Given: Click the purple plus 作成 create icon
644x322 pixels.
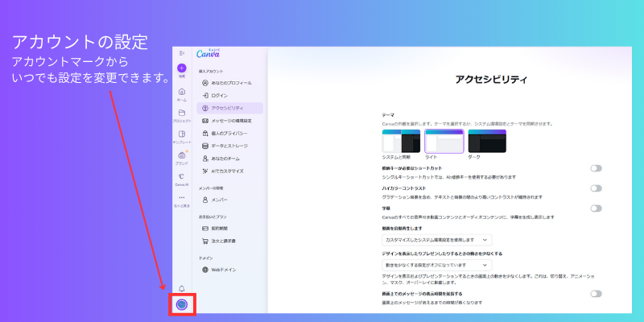Looking at the screenshot, I should click(x=182, y=68).
